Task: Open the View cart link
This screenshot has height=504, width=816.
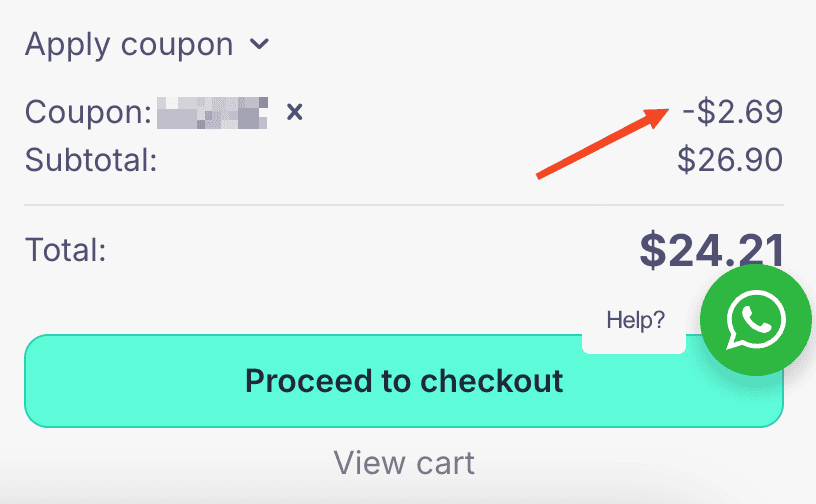Action: click(404, 462)
